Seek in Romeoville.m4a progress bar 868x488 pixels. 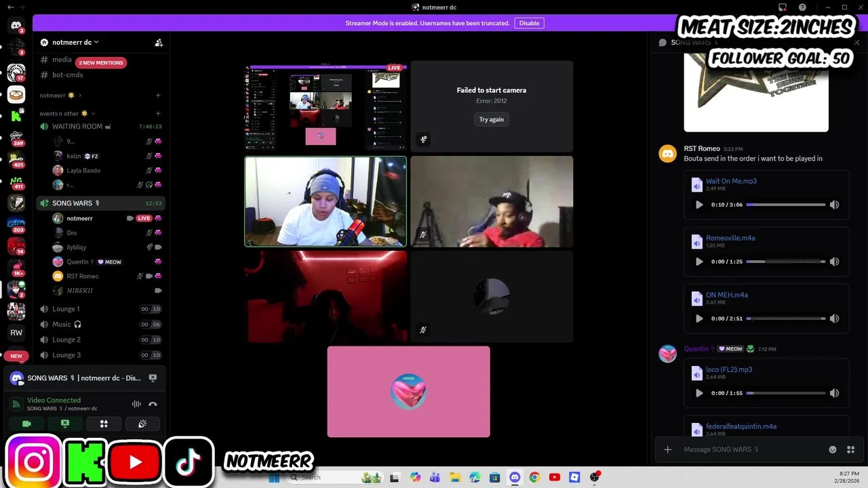click(x=786, y=262)
